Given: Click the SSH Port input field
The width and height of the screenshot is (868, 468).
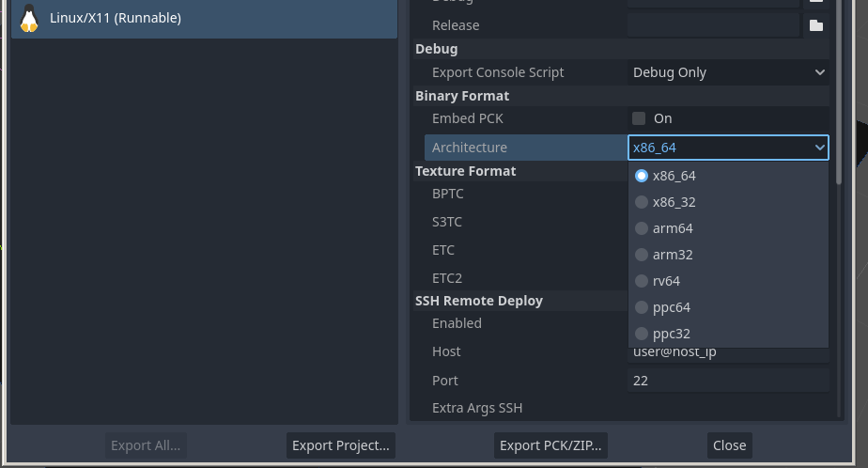Looking at the screenshot, I should [x=728, y=381].
